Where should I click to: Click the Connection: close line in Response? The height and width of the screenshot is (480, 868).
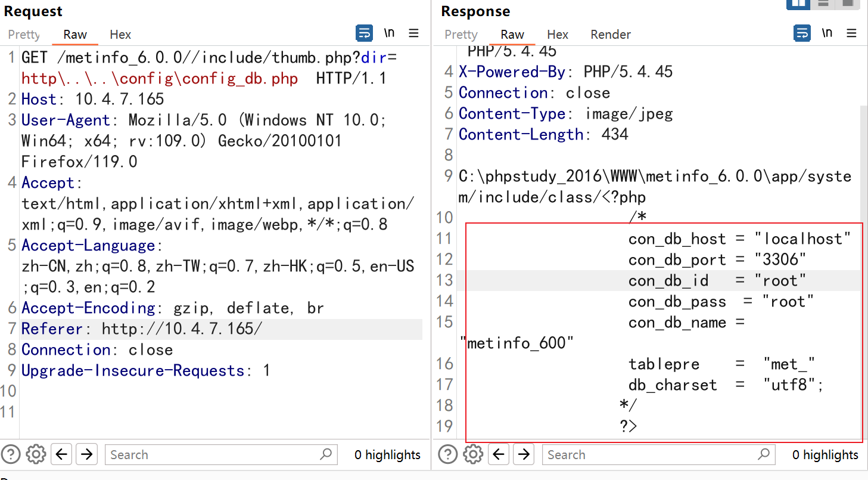534,93
